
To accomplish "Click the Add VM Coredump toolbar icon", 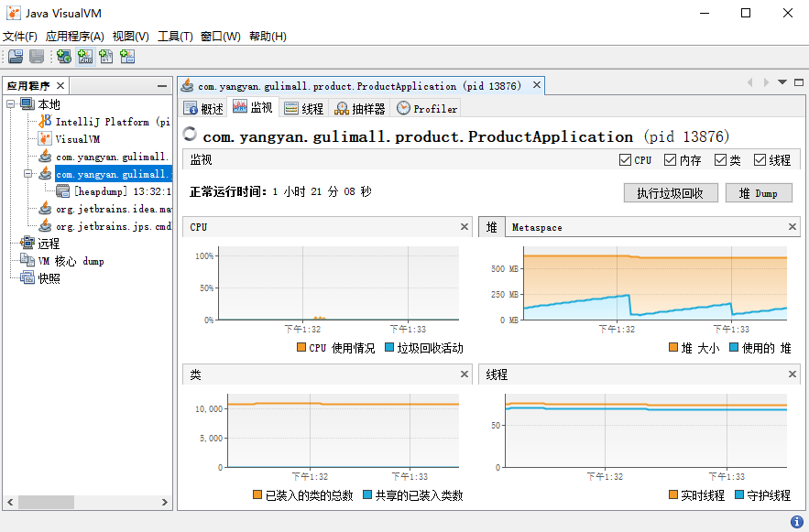I will (106, 57).
